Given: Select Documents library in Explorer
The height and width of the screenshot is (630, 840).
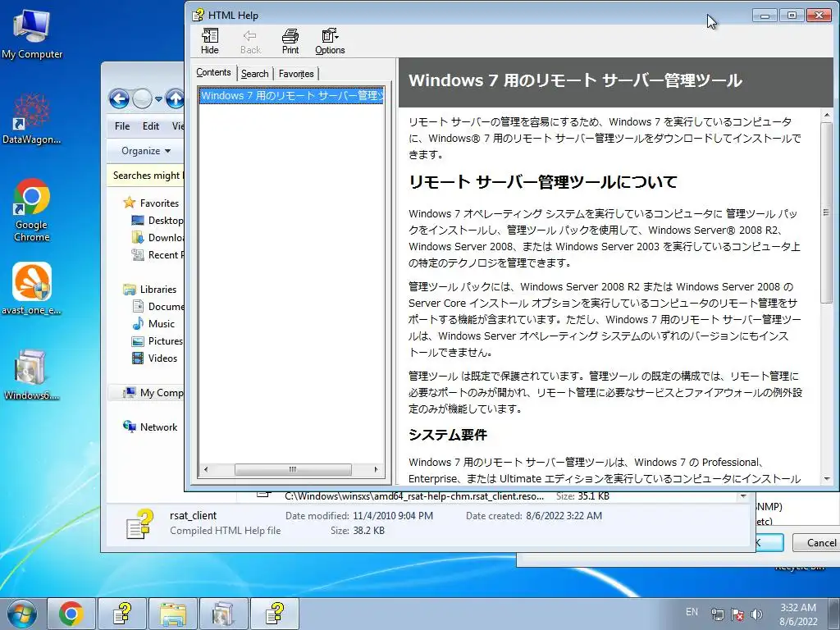Looking at the screenshot, I should tap(157, 307).
